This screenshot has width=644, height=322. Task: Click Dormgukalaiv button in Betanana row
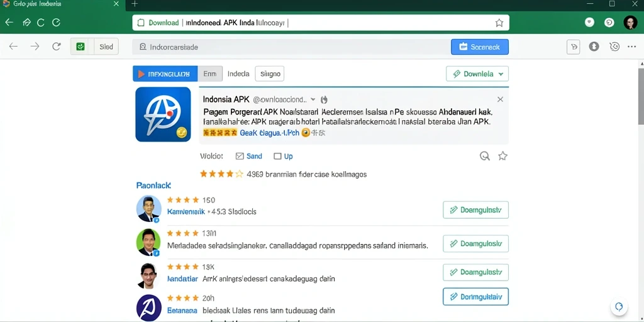pyautogui.click(x=475, y=297)
